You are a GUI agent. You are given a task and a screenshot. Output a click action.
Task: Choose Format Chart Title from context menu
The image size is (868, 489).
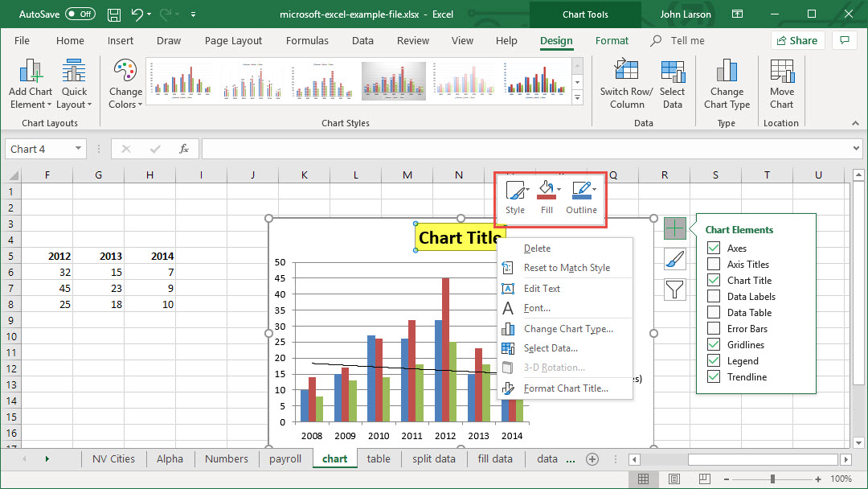(565, 388)
